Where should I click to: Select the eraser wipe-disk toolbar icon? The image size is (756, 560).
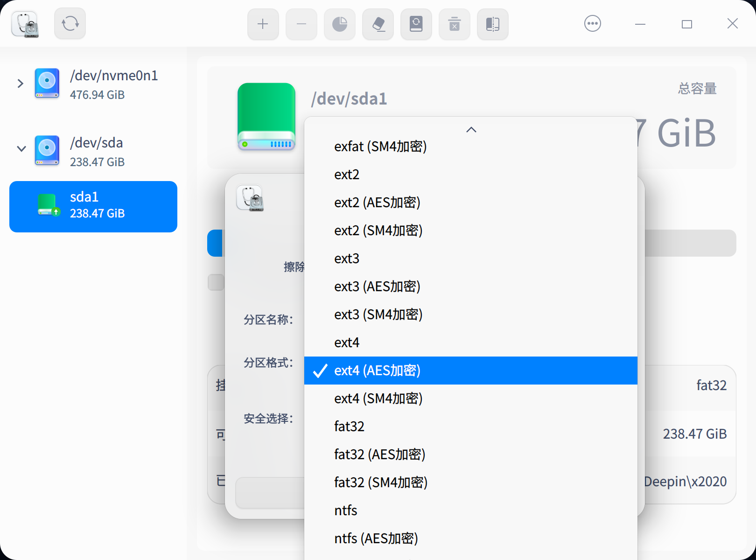(378, 24)
